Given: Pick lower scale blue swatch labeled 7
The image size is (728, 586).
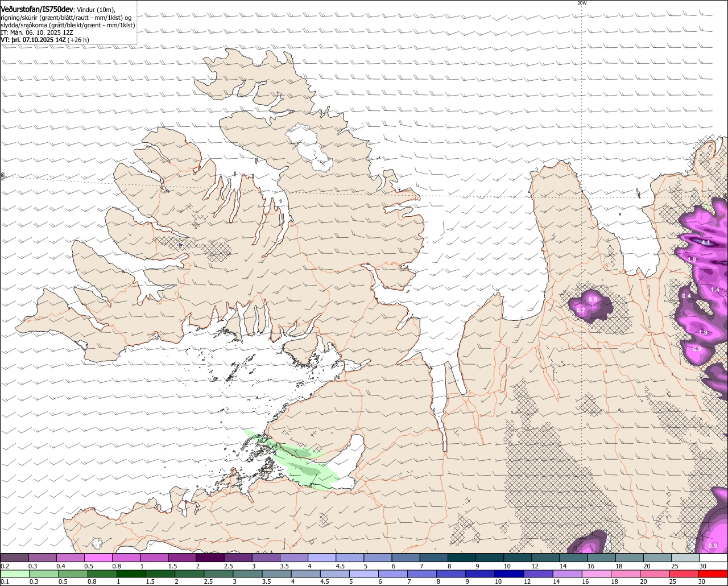Looking at the screenshot, I should [421, 573].
